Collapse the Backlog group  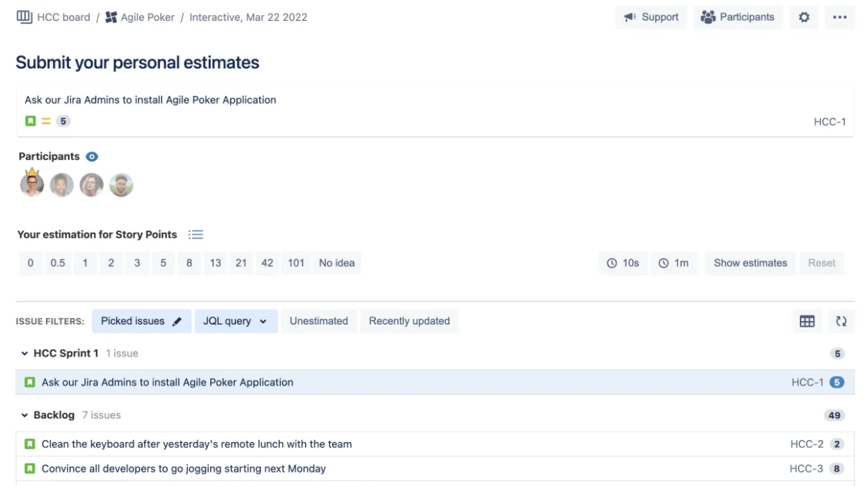[24, 415]
